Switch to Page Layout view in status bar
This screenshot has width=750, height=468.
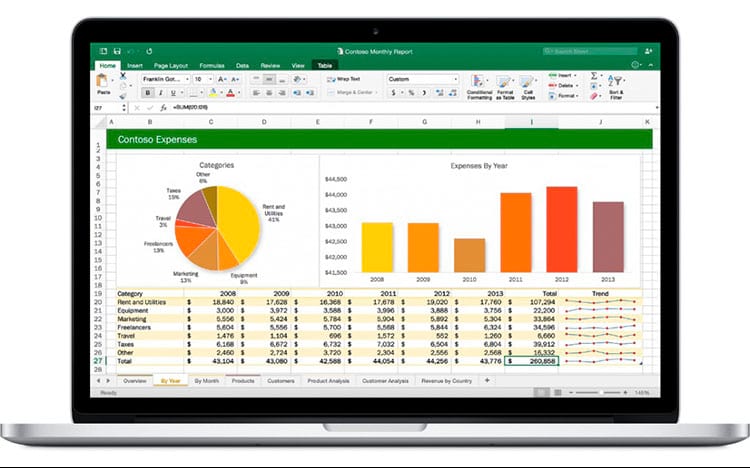[x=557, y=392]
